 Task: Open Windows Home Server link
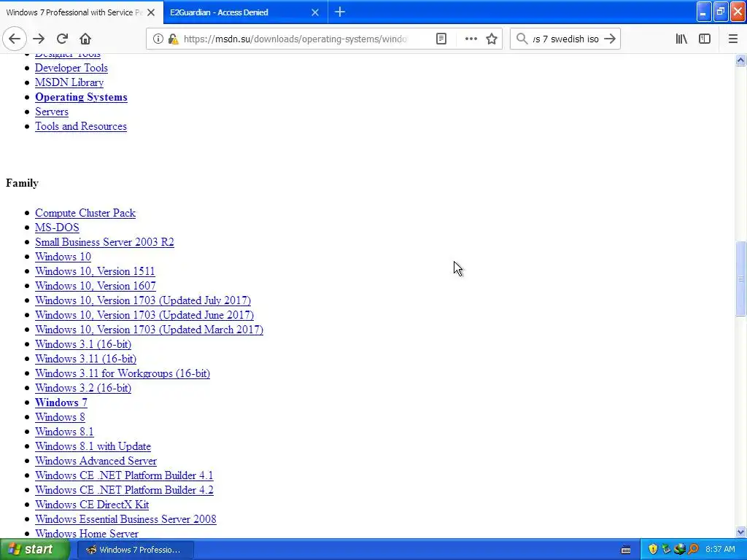coord(87,533)
